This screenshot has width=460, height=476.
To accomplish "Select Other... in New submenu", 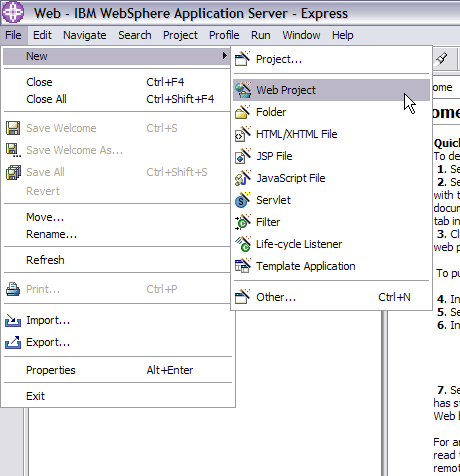I will [331, 297].
